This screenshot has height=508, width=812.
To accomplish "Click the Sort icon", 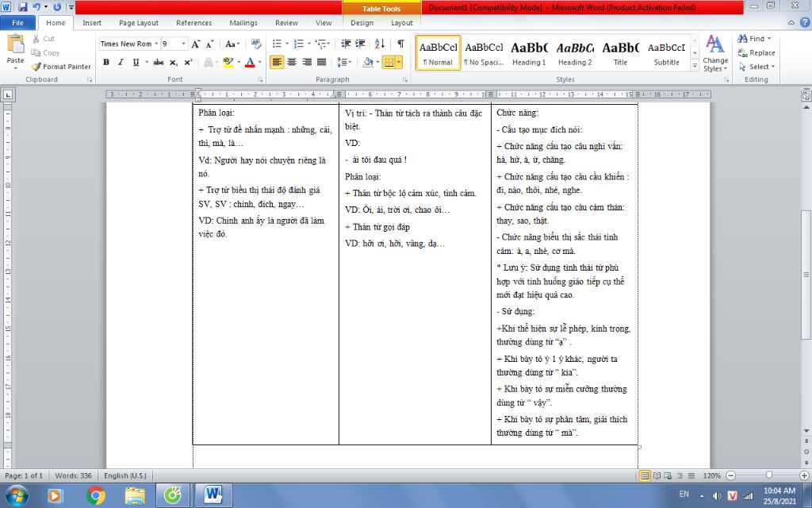I will point(380,44).
